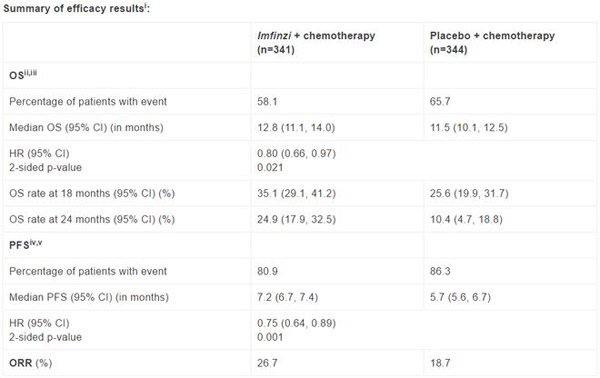Image resolution: width=600 pixels, height=378 pixels.
Task: Click the Imfinzi PFS event percentage 80.9
Action: coord(267,271)
